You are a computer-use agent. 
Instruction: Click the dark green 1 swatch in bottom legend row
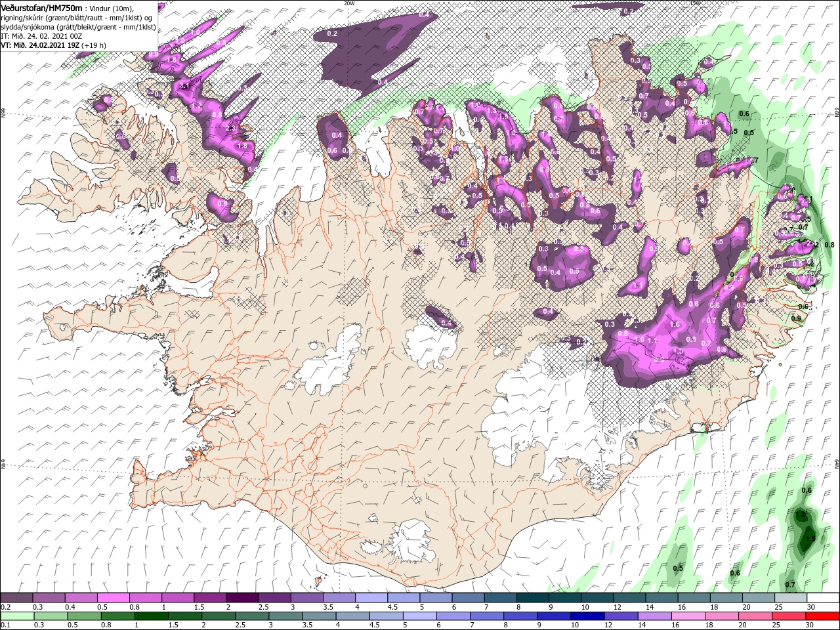151,616
